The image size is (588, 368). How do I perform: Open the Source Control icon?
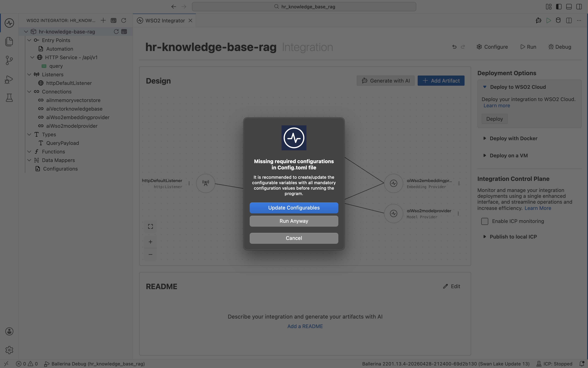tap(9, 60)
